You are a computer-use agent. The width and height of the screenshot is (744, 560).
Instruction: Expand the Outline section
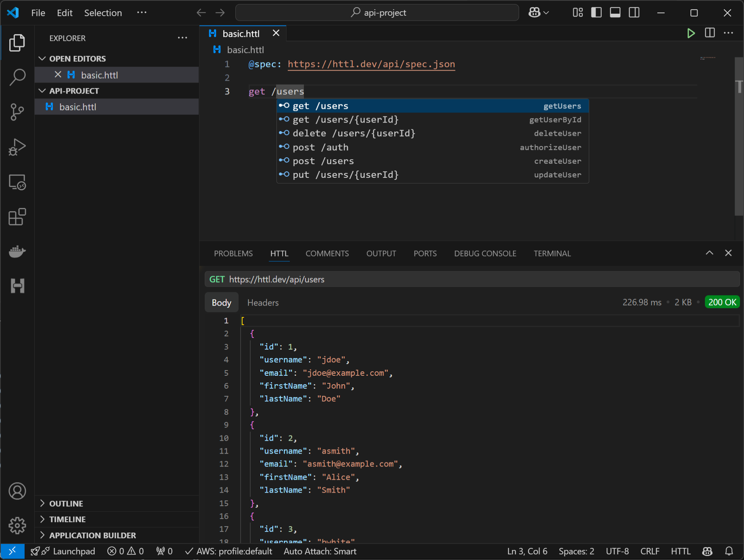click(117, 504)
